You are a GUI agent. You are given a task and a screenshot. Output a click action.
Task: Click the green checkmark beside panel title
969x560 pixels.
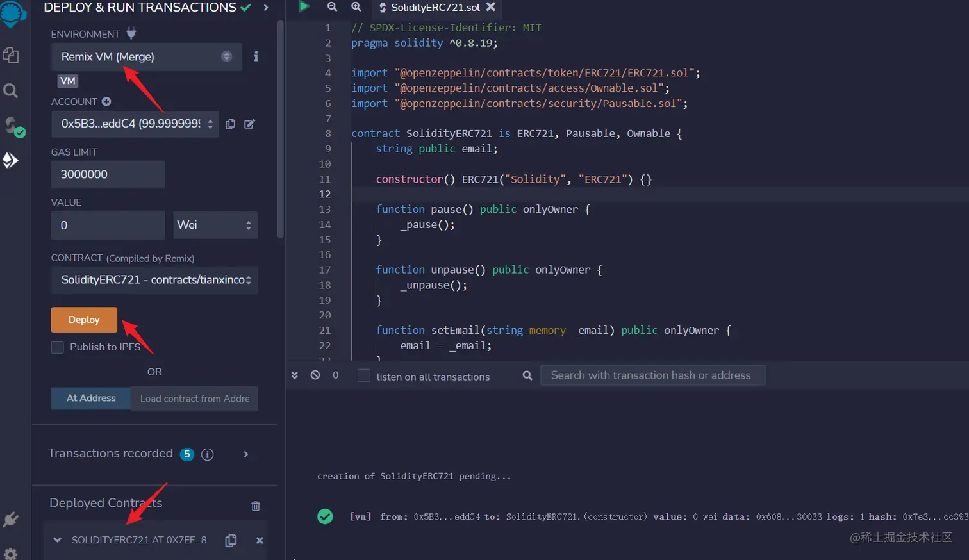pos(245,8)
